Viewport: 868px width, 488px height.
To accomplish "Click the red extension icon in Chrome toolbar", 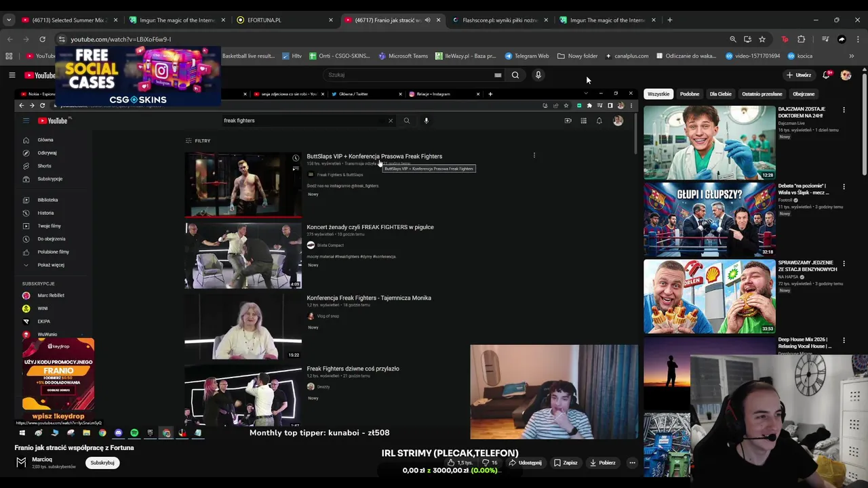I will pyautogui.click(x=785, y=39).
